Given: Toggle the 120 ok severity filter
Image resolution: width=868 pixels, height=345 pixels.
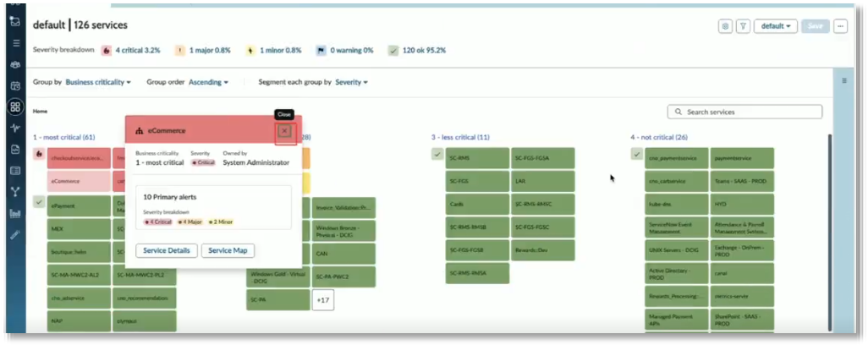Looking at the screenshot, I should tap(417, 51).
